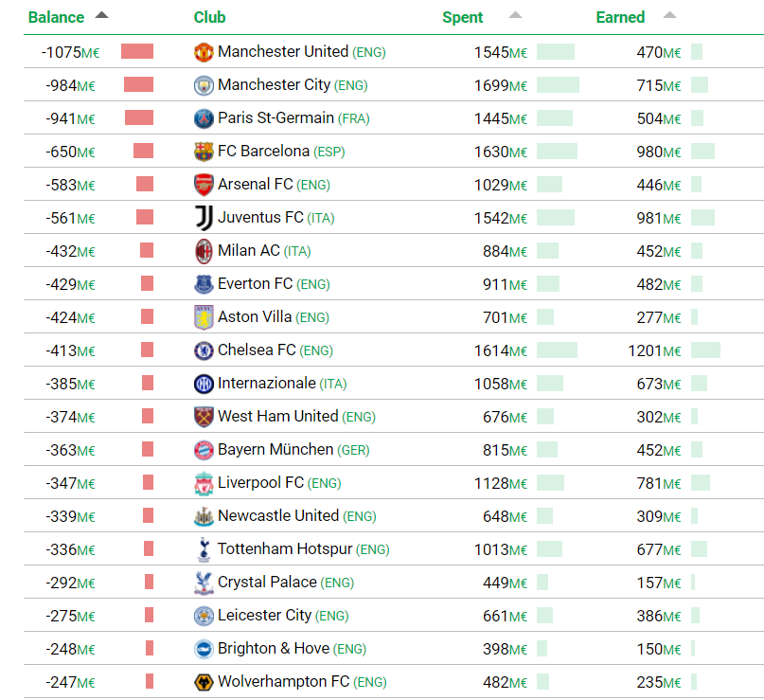This screenshot has height=700, width=764.
Task: Open the Manchester City club link
Action: pos(274,85)
